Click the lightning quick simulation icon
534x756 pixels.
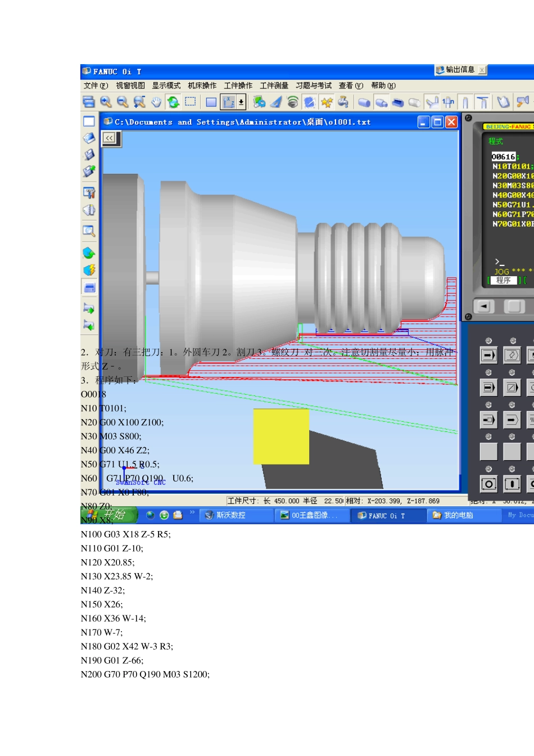click(x=89, y=270)
